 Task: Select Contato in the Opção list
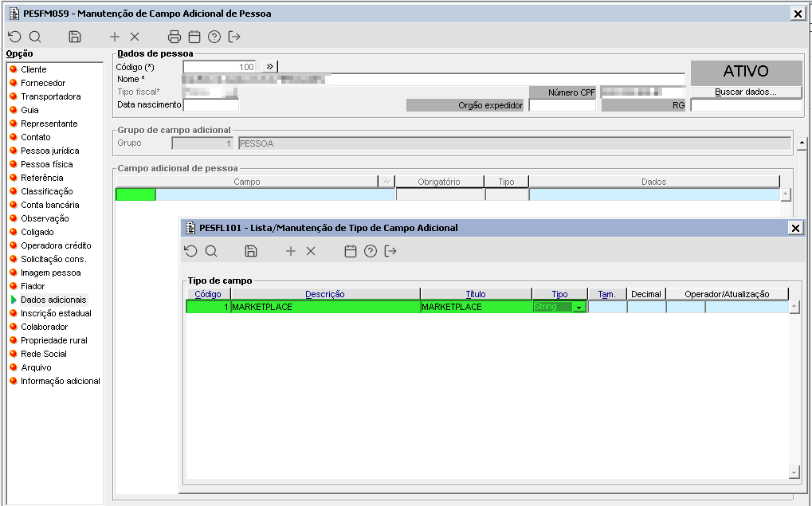(36, 137)
